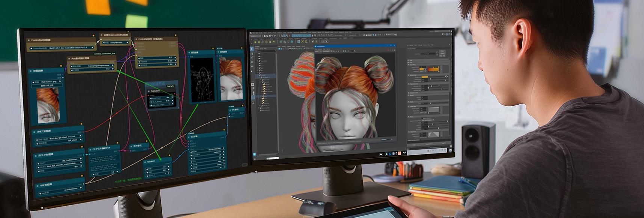644x218 pixels.
Task: Select the arrow Select tool in Maya's toolbox
Action: pyautogui.click(x=253, y=49)
